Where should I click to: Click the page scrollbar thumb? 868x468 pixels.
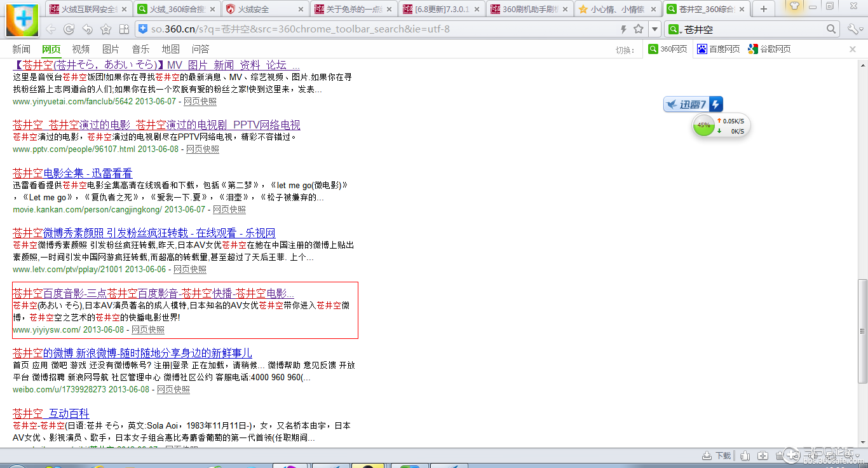(863, 331)
